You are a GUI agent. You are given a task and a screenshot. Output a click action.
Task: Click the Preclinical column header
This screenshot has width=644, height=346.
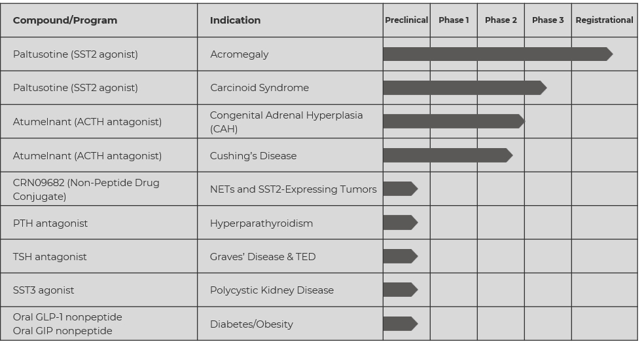point(406,20)
